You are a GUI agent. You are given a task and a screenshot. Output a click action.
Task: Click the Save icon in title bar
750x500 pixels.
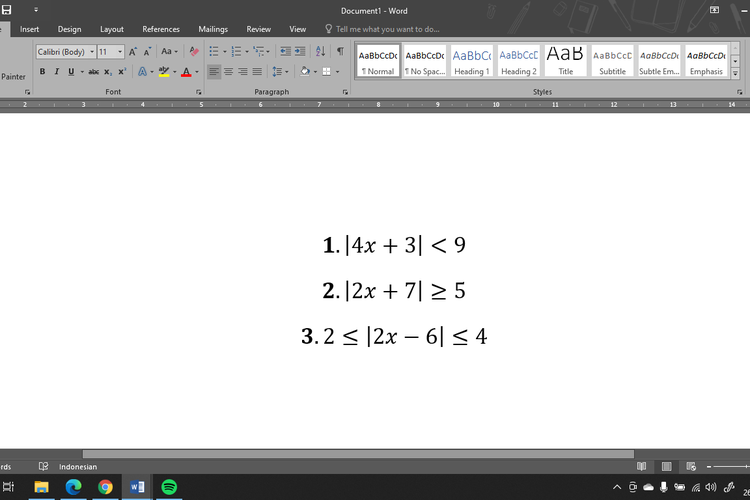[8, 10]
